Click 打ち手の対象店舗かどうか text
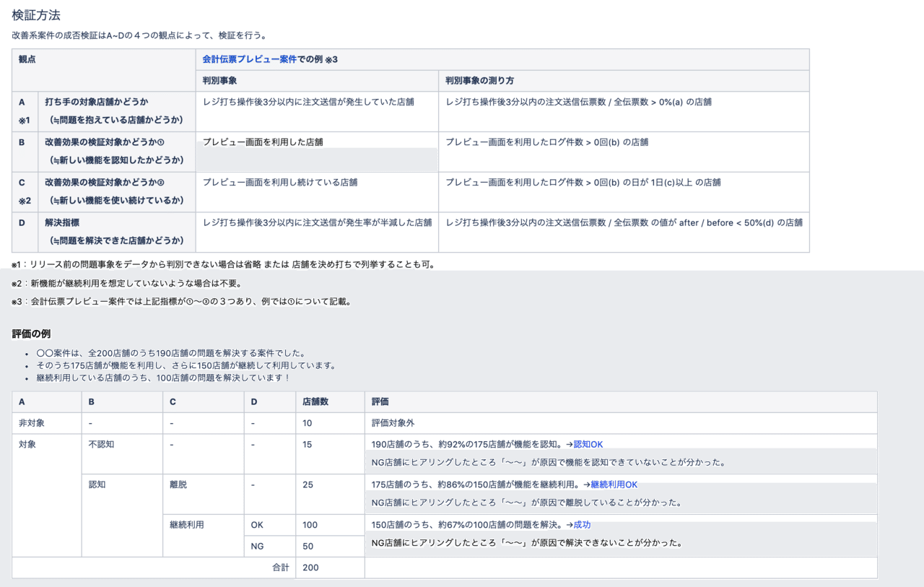The image size is (924, 587). [97, 102]
